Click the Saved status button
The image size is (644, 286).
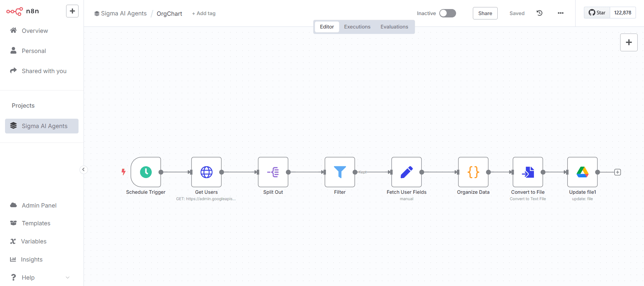coord(517,13)
